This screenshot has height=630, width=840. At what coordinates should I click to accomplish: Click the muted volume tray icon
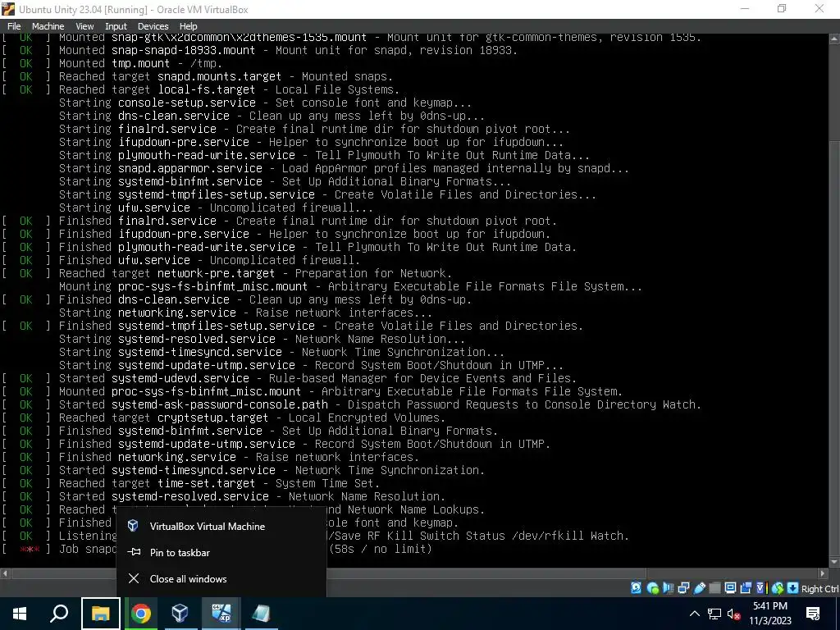(x=734, y=614)
